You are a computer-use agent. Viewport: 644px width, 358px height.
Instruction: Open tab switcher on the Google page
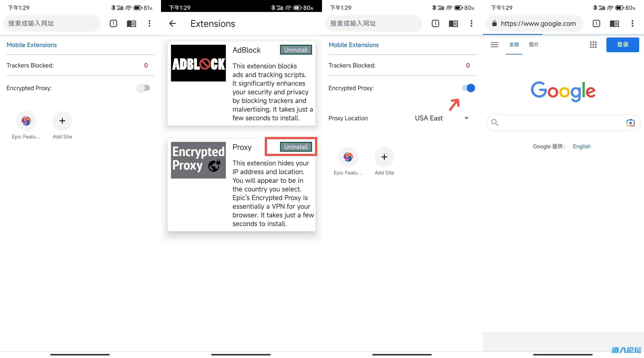596,23
